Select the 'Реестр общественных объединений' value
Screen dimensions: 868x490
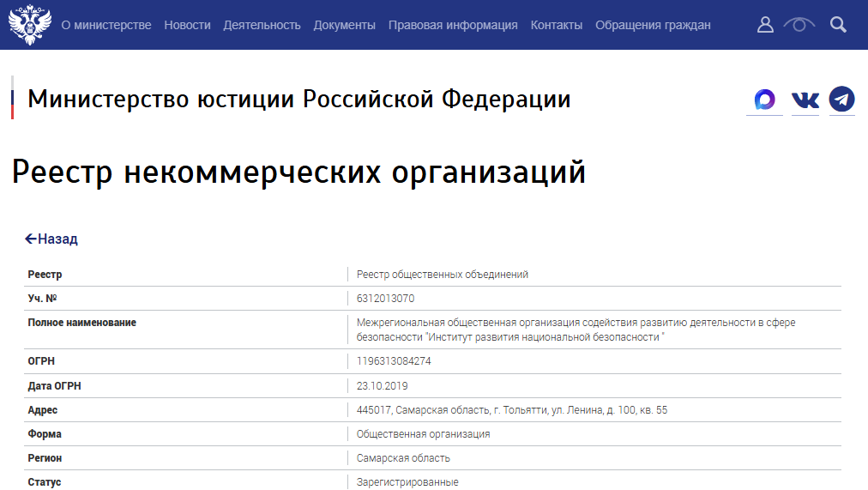(443, 275)
